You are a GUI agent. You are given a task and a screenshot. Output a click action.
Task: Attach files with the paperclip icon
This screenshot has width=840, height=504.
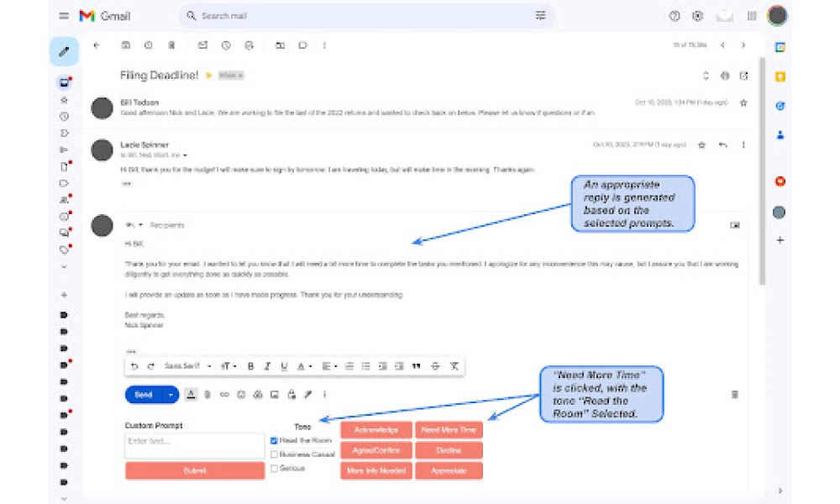click(207, 395)
